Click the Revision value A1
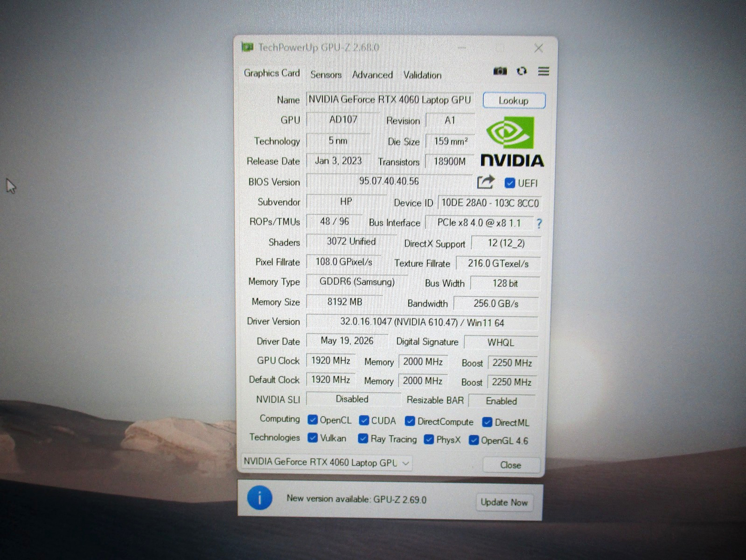The image size is (746, 560). point(450,120)
